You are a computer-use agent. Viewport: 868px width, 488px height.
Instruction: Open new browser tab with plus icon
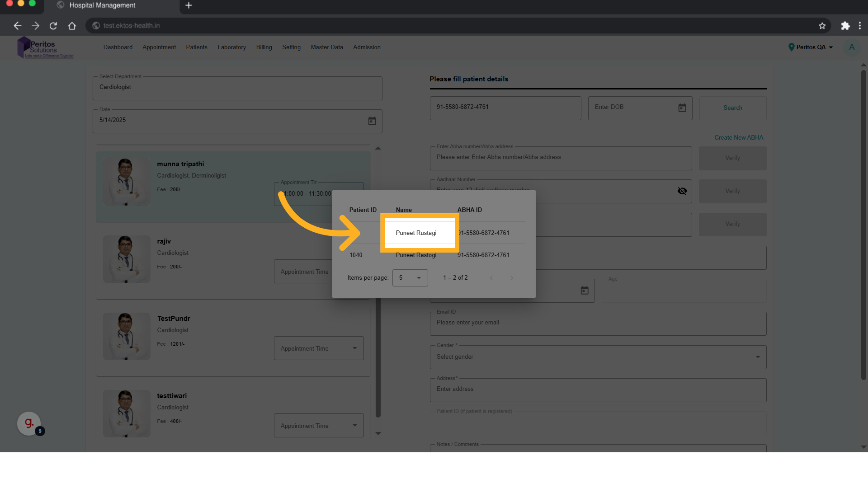[x=189, y=5]
